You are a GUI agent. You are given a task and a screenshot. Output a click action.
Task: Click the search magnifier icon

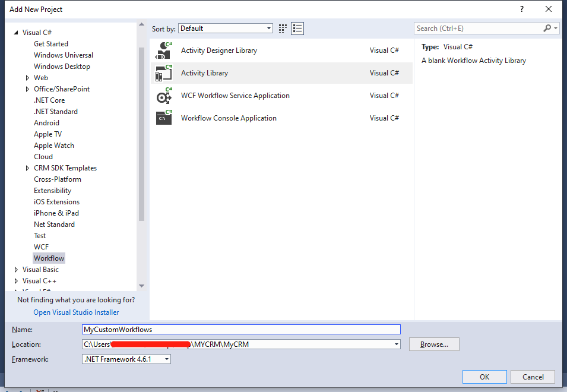547,28
